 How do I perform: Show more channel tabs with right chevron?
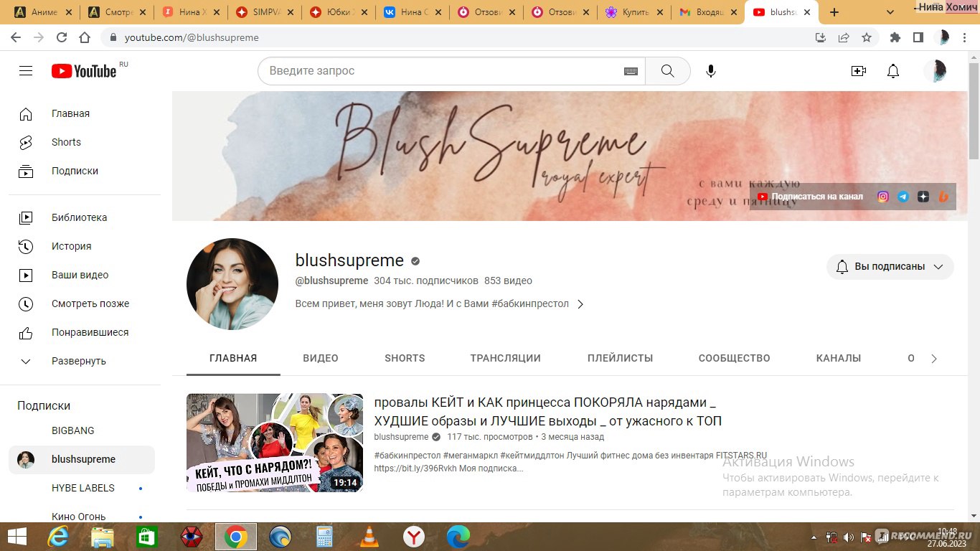pyautogui.click(x=933, y=359)
